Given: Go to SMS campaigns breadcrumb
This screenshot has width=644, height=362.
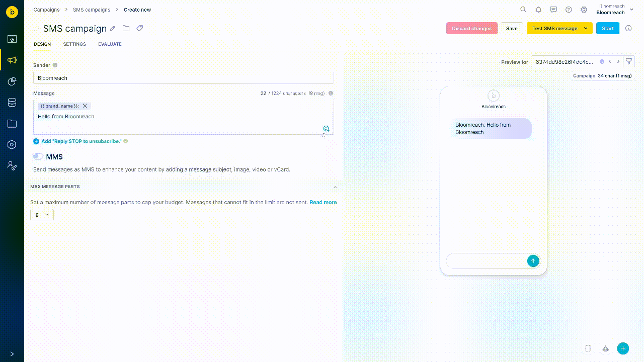Looking at the screenshot, I should click(92, 10).
